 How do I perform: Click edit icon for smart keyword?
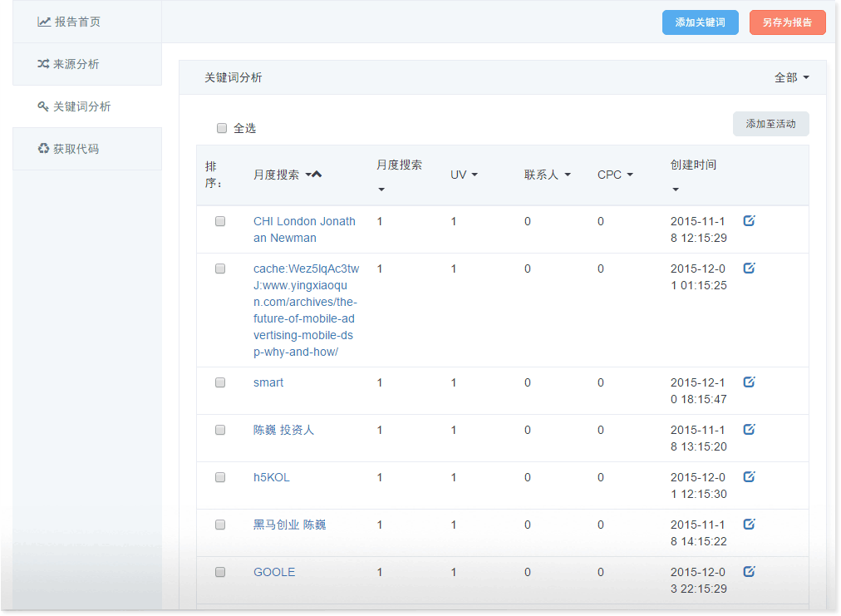(x=750, y=382)
